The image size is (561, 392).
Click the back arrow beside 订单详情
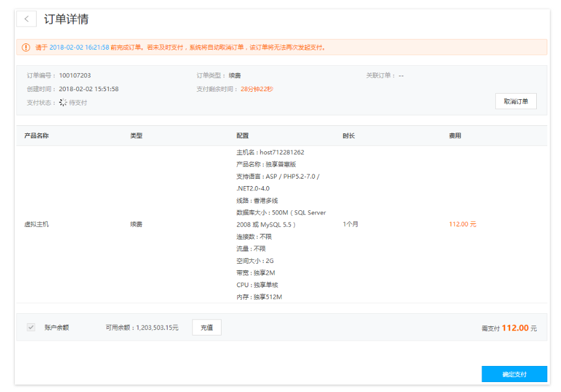click(x=26, y=19)
